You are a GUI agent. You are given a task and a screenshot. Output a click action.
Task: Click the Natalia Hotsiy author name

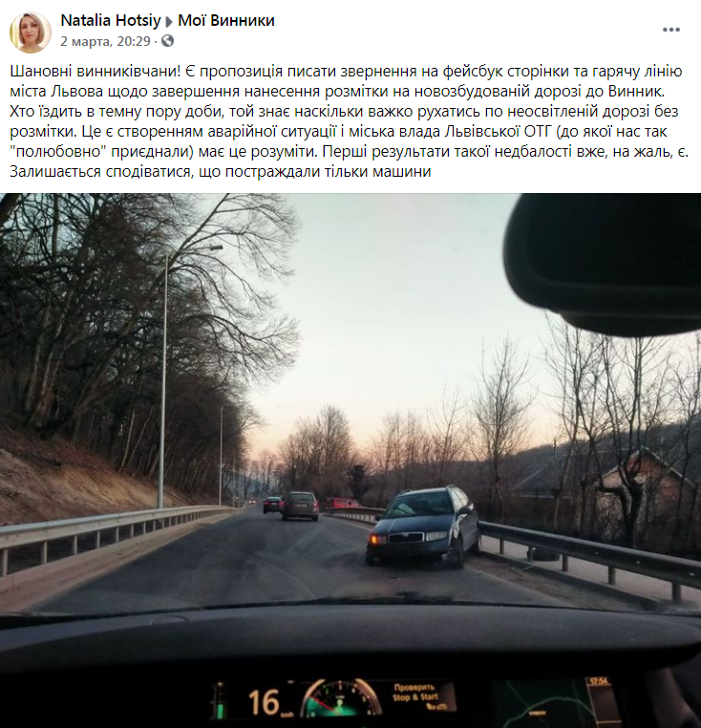pos(111,20)
